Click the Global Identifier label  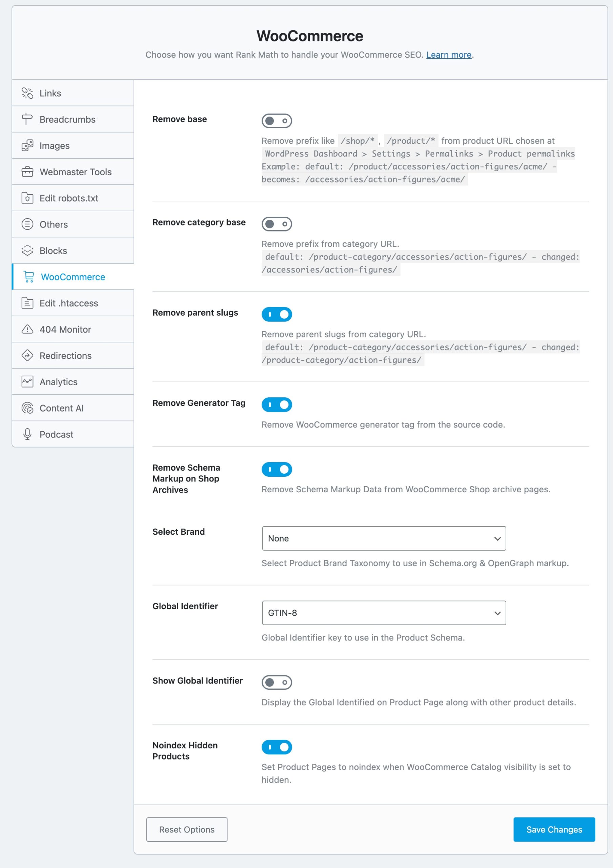tap(185, 606)
